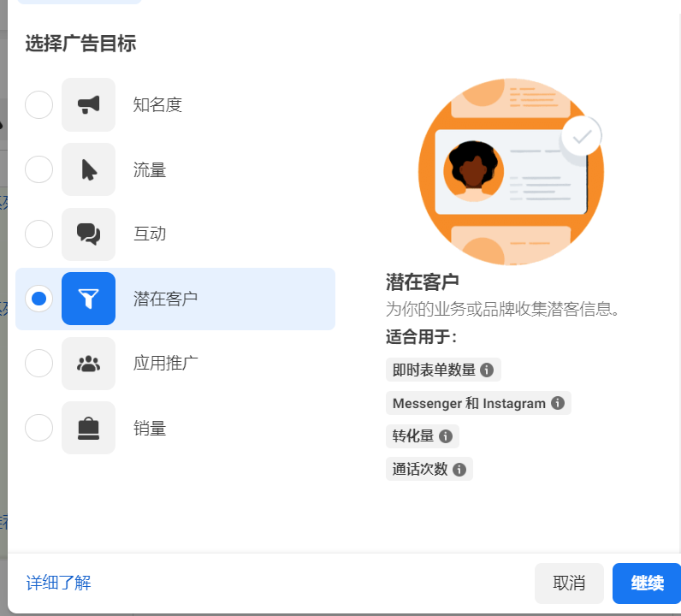Click the chat bubbles icon for 互动
Image resolution: width=681 pixels, height=616 pixels.
[x=89, y=234]
